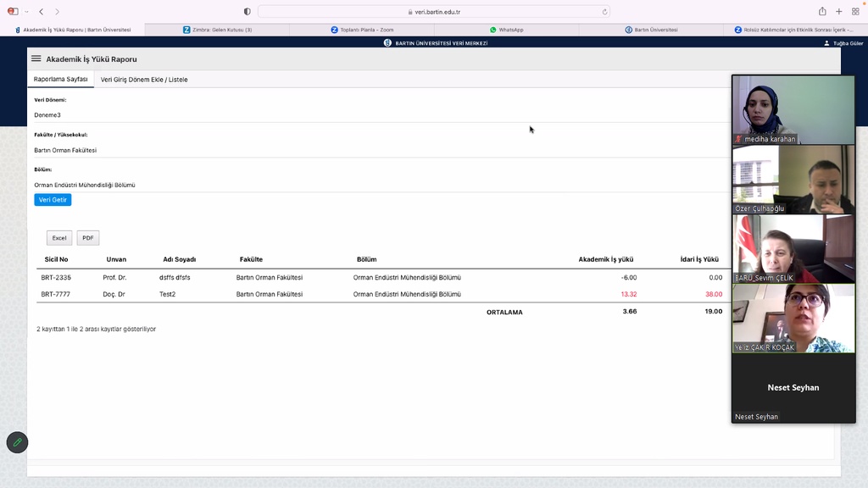Click the Safari forward arrow
Screen dimensions: 868x488
click(57, 12)
